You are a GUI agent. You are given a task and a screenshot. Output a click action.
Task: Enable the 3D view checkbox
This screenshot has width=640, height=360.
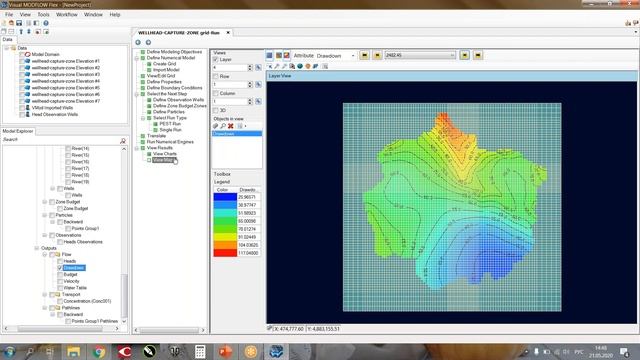tap(216, 110)
